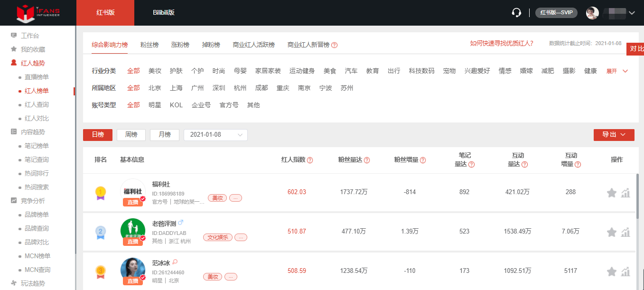The width and height of the screenshot is (644, 290).
Task: Open 红人查询 in the sidebar
Action: coord(37,104)
